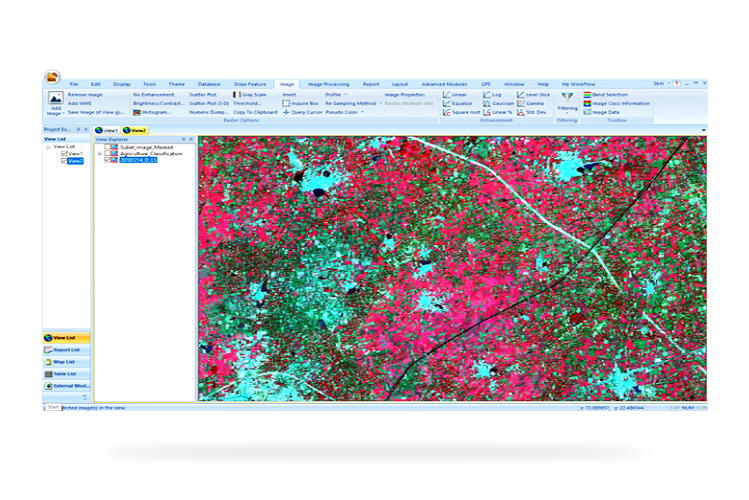
Task: Pin the View Explorer panel
Action: point(183,139)
